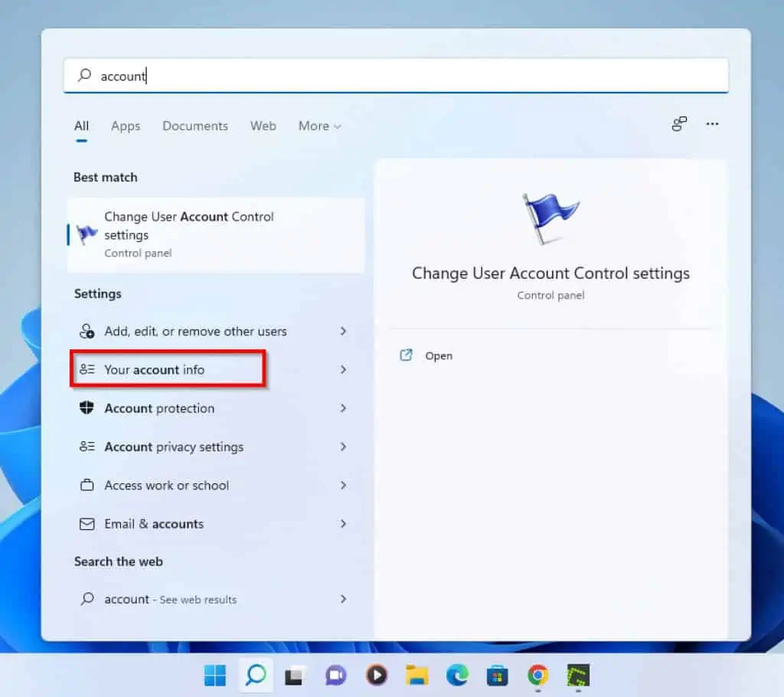Screen dimensions: 784x697
Task: Switch to the Documents filter tab
Action: 195,126
